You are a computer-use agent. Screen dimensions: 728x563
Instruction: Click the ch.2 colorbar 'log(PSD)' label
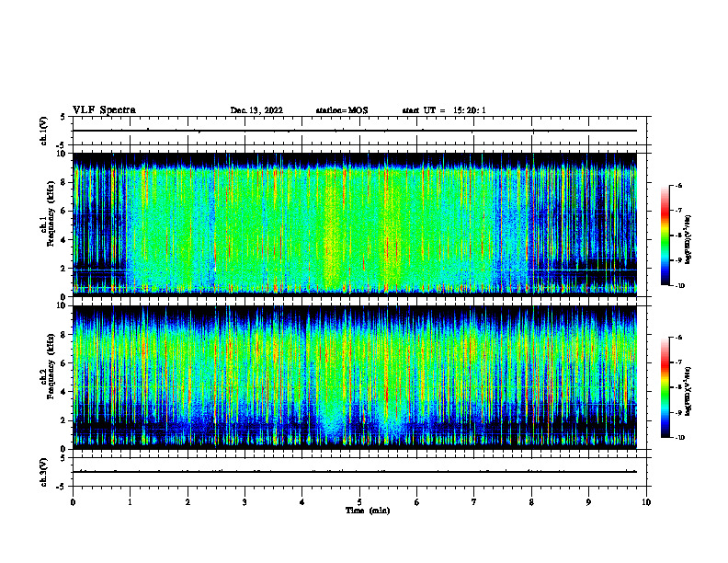click(x=688, y=391)
